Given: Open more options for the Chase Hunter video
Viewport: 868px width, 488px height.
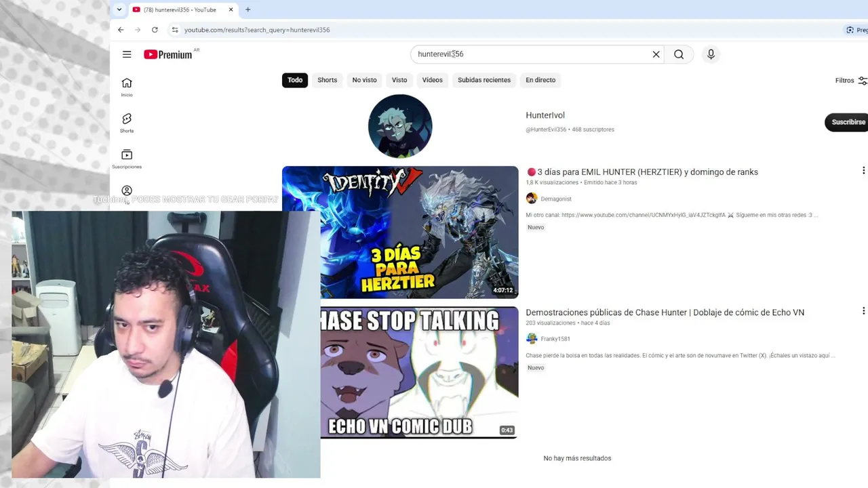Looking at the screenshot, I should coord(863,311).
